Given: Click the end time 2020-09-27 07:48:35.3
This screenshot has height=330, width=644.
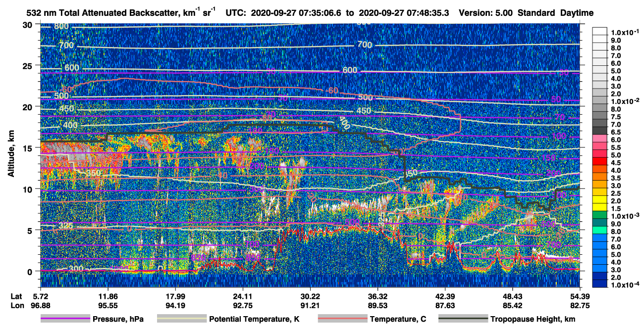Looking at the screenshot, I should pyautogui.click(x=404, y=13).
